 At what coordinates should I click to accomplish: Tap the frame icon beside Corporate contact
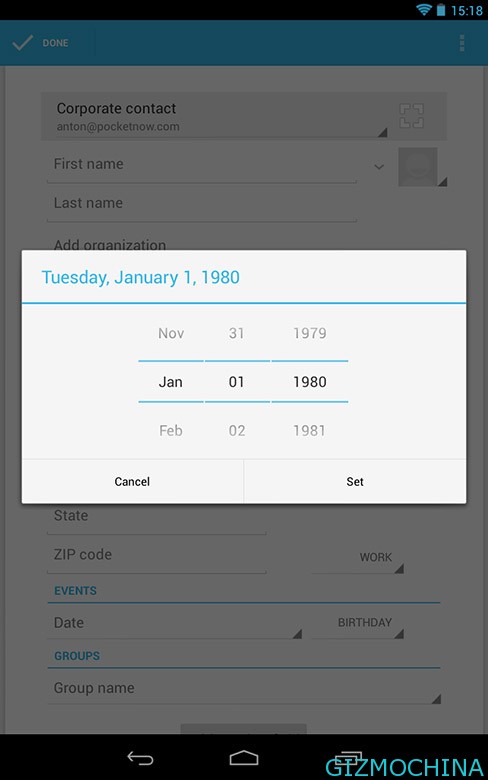click(x=412, y=116)
